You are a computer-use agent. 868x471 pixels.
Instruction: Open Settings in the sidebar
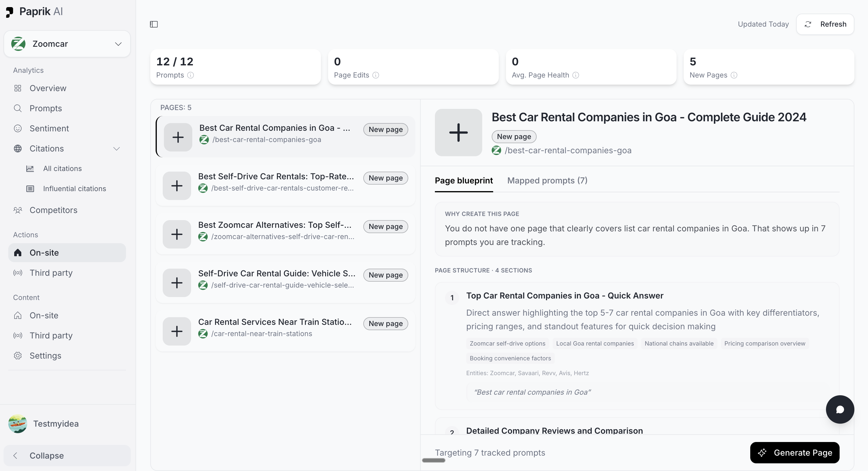[x=67, y=356]
